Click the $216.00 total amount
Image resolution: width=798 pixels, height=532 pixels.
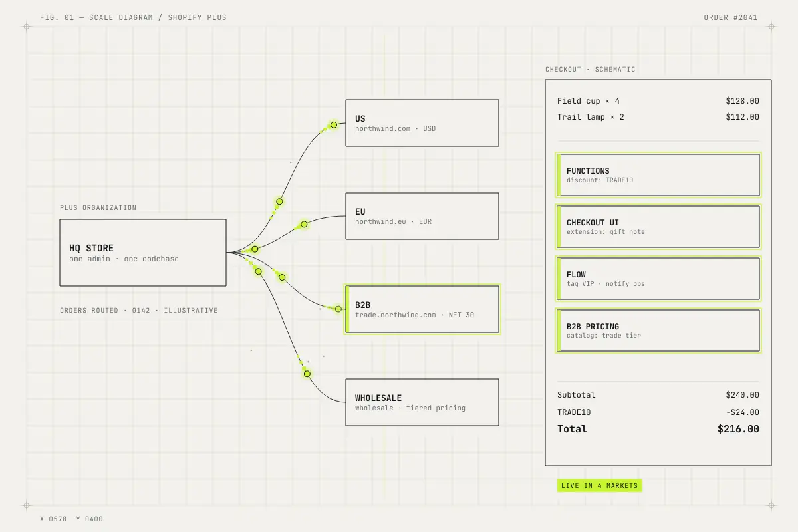(x=738, y=429)
